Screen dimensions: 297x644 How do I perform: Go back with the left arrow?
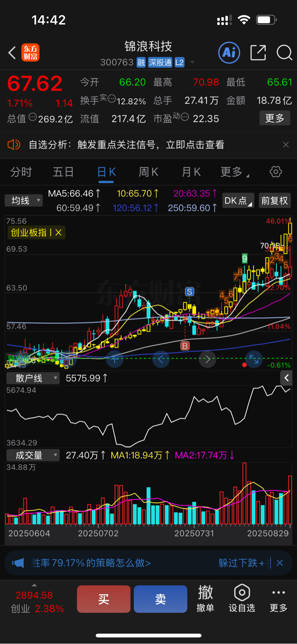pos(12,53)
